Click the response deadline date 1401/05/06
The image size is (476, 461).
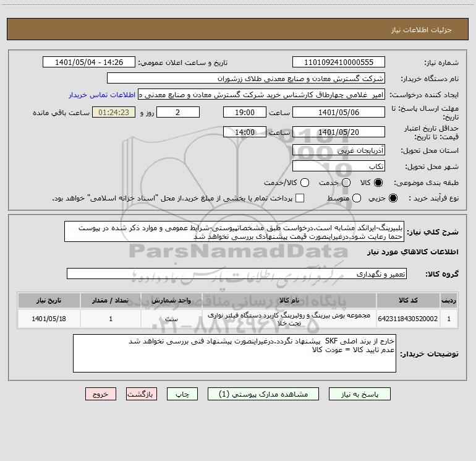click(x=339, y=112)
